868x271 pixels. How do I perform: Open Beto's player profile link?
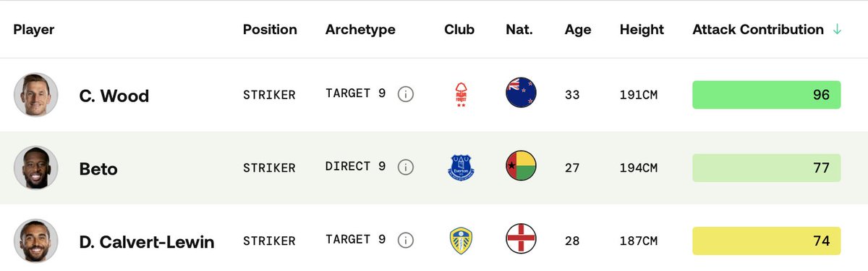[x=98, y=169]
